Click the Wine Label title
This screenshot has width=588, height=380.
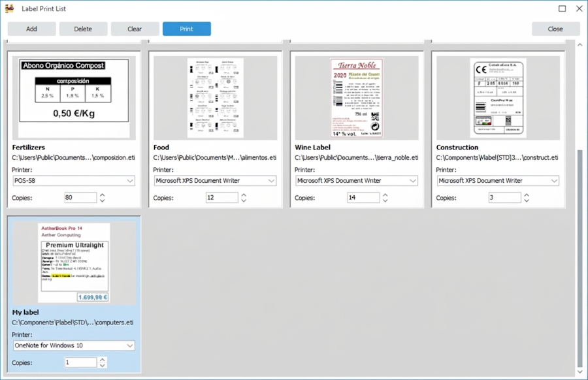[313, 148]
